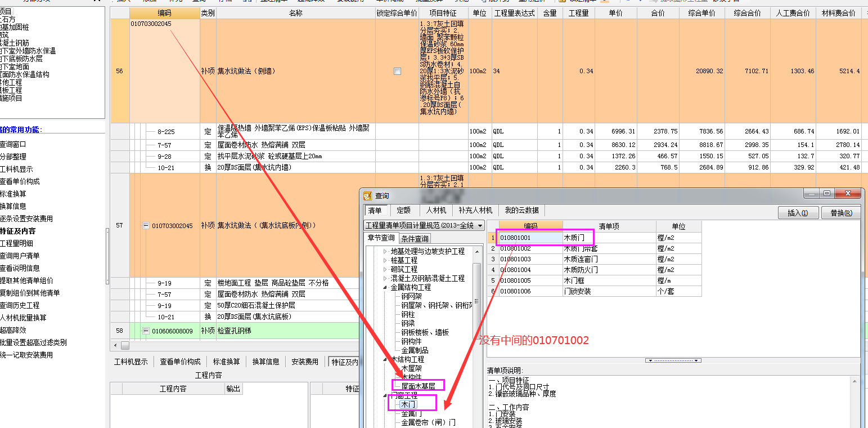Click 工料机显示 in left function list
868x428 pixels.
pos(16,169)
